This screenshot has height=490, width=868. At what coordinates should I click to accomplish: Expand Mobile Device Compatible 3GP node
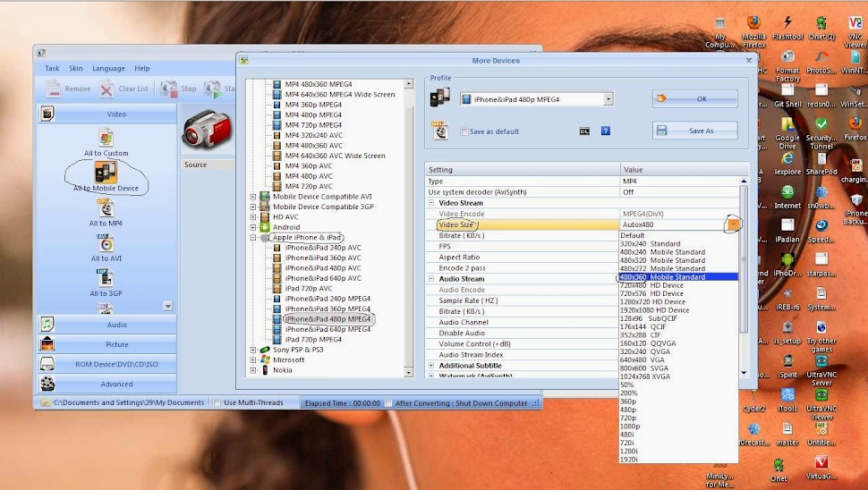253,207
